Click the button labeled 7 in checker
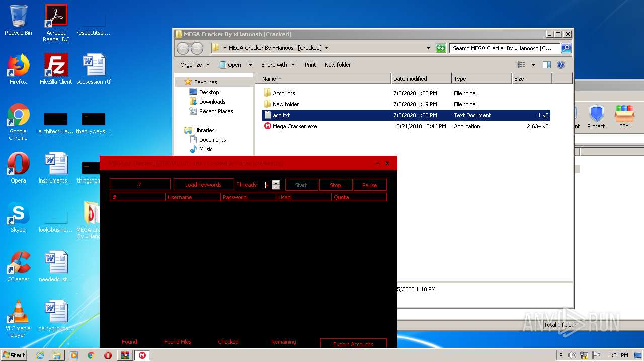Screen dimensions: 644x362 pyautogui.click(x=140, y=185)
